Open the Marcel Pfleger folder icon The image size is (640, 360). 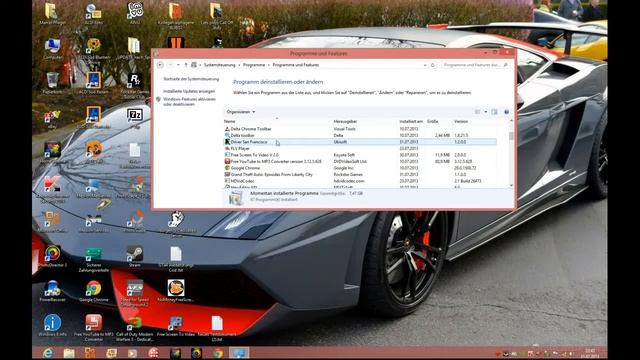pos(53,13)
